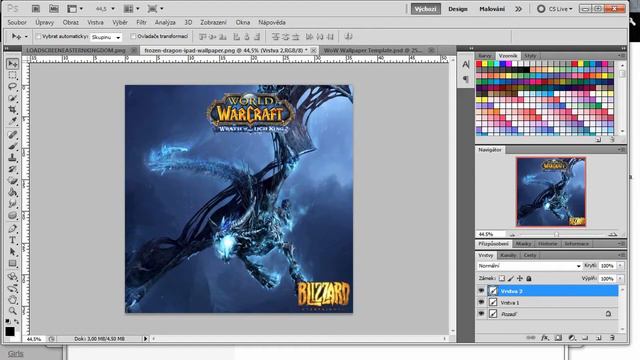Open the Normální blend mode dropdown
The image size is (640, 360).
tap(529, 266)
